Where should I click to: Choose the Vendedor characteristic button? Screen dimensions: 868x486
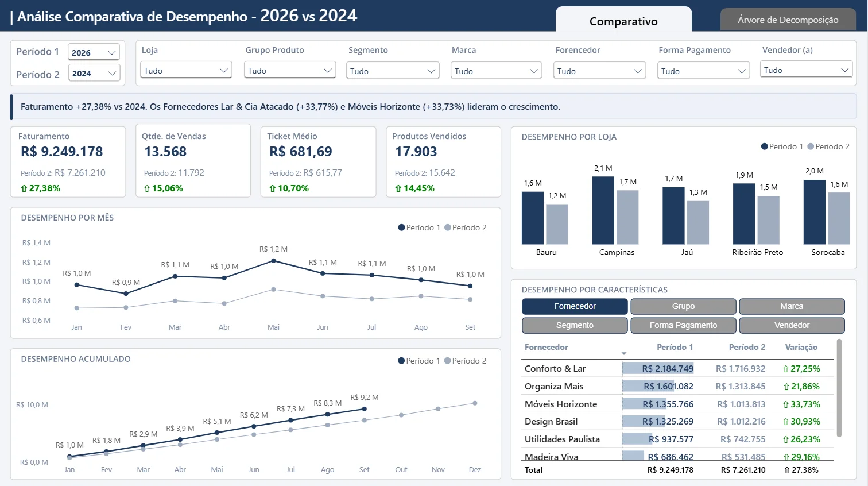792,325
